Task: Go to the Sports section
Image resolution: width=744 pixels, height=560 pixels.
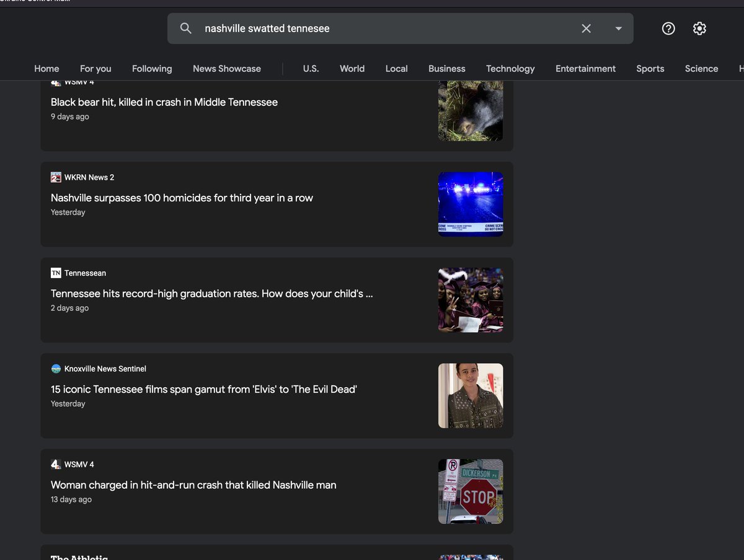Action: click(x=650, y=69)
